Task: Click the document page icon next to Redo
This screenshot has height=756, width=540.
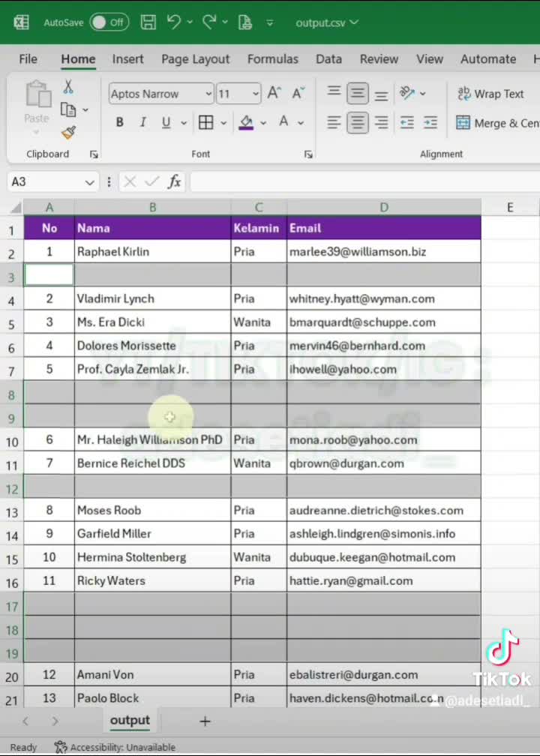Action: click(245, 22)
